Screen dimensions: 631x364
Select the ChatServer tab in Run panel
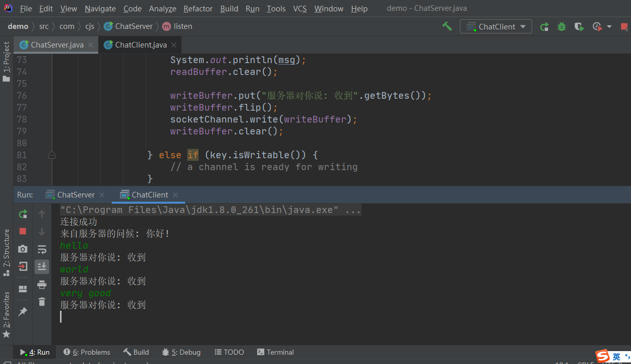(x=76, y=195)
